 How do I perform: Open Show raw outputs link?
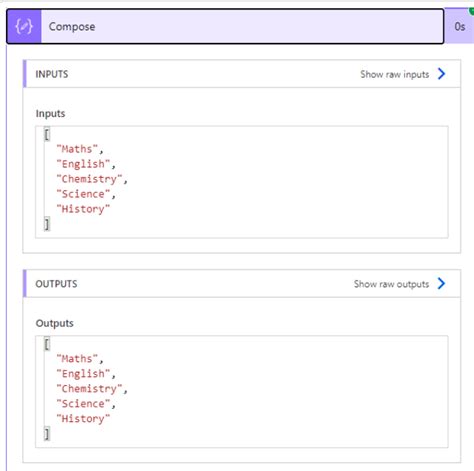[x=391, y=284]
